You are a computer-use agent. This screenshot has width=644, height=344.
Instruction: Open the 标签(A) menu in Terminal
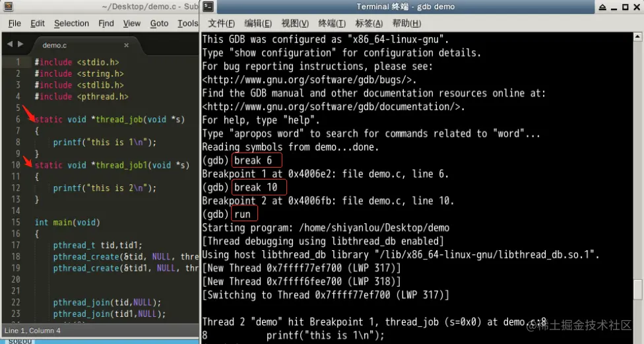tap(369, 23)
